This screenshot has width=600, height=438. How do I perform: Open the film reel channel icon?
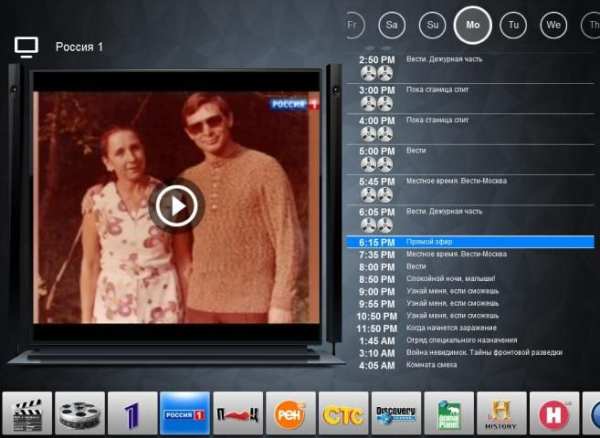(x=80, y=413)
